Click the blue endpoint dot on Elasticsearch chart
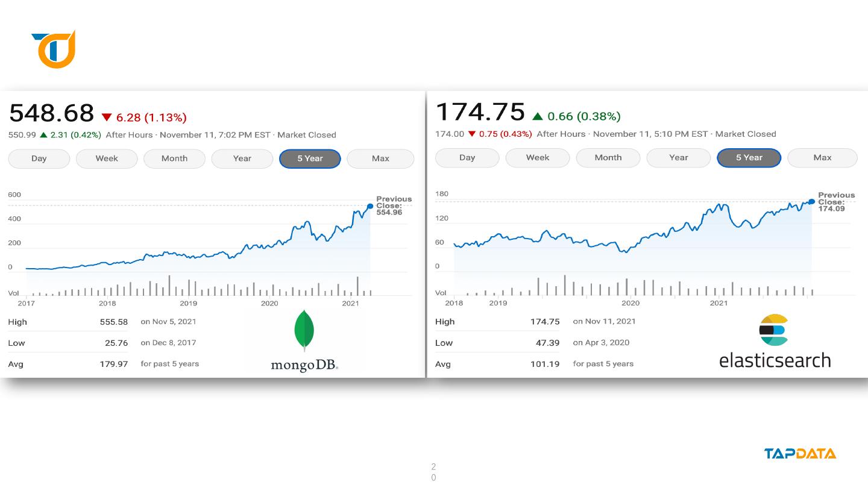Screen dimensions: 868x488 pyautogui.click(x=812, y=201)
